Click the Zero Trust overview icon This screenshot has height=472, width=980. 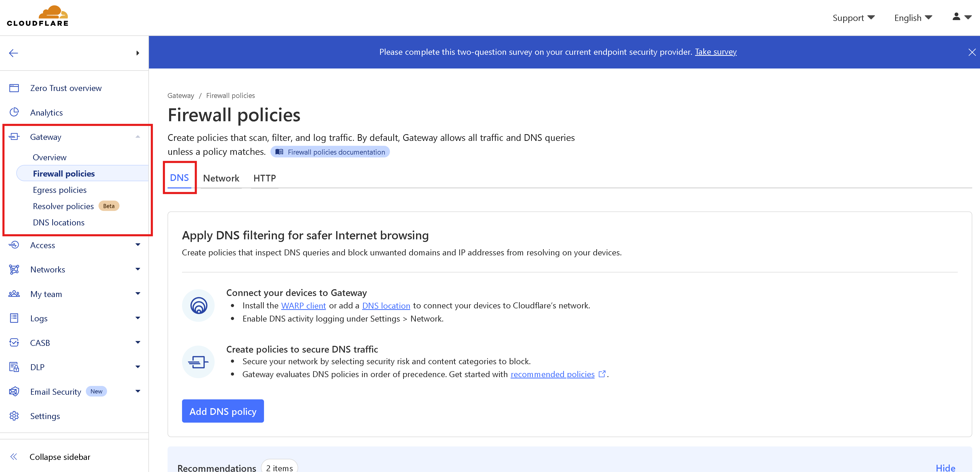(14, 88)
